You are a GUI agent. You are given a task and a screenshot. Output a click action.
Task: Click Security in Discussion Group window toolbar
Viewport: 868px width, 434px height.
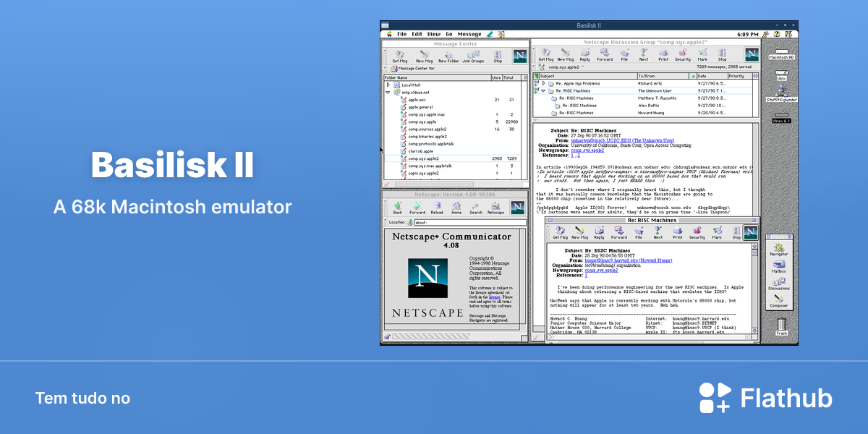point(683,55)
